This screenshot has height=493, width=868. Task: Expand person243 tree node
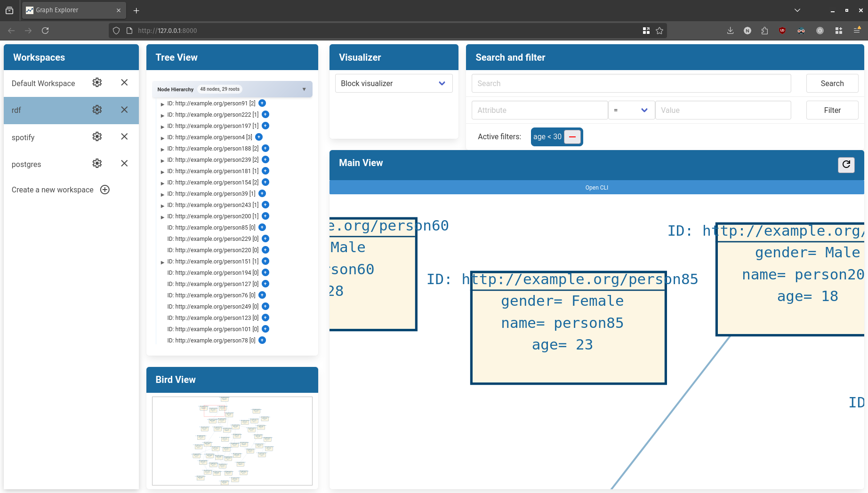point(162,206)
